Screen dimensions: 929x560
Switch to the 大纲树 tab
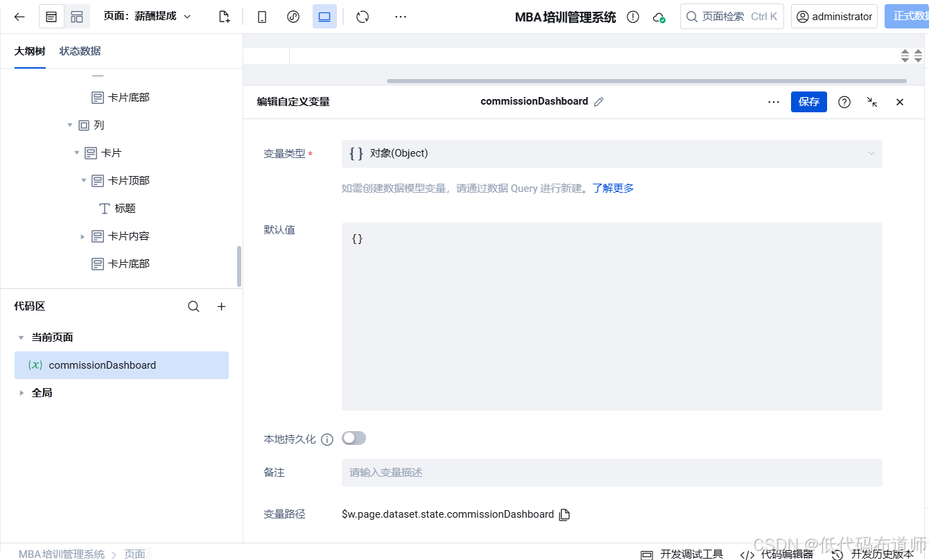click(30, 51)
